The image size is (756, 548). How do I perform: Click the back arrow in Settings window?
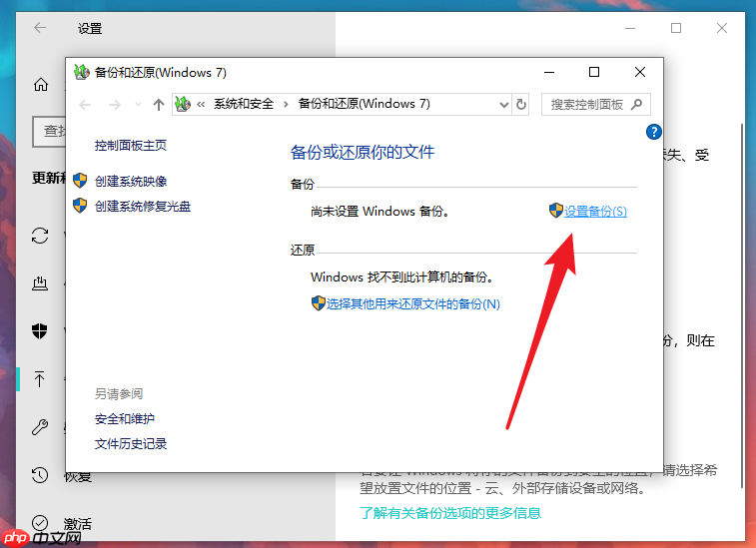click(40, 28)
